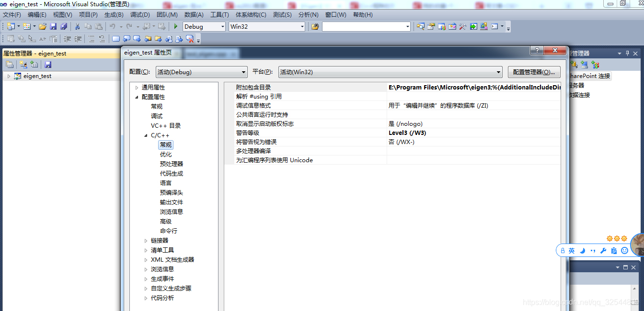Open the 编辑(E) menu
The height and width of the screenshot is (311, 644).
click(37, 15)
